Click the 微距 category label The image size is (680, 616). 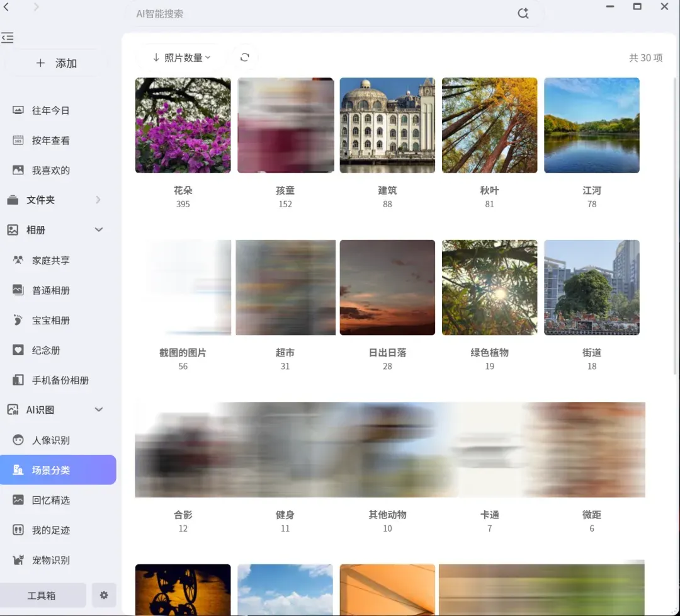click(591, 515)
